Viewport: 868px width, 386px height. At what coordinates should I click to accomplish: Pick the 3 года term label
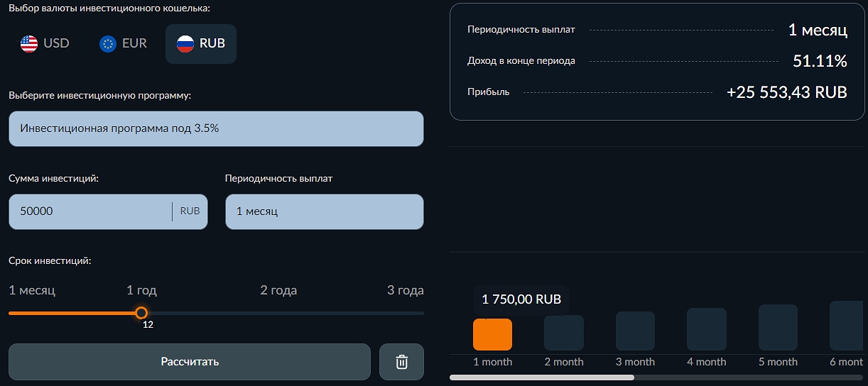(x=405, y=290)
